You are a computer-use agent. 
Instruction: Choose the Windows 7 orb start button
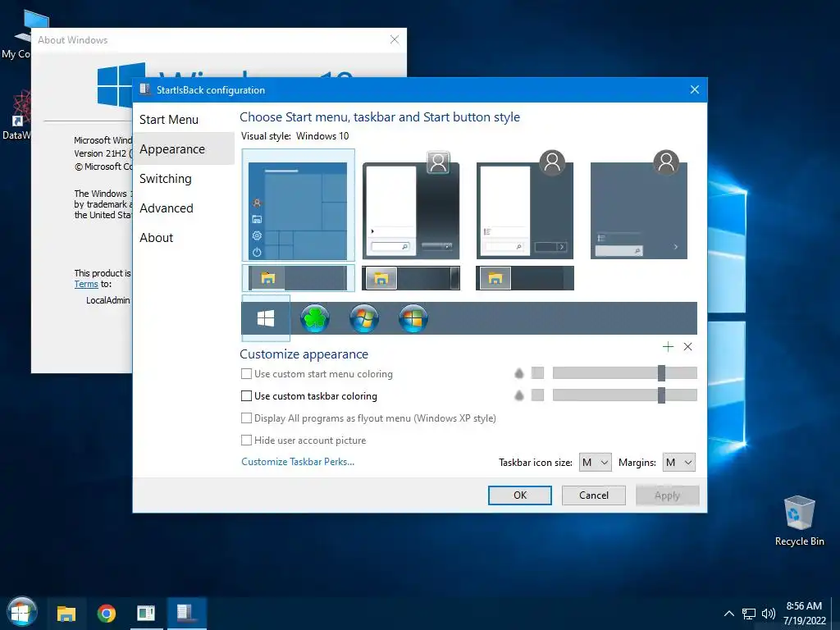[364, 318]
